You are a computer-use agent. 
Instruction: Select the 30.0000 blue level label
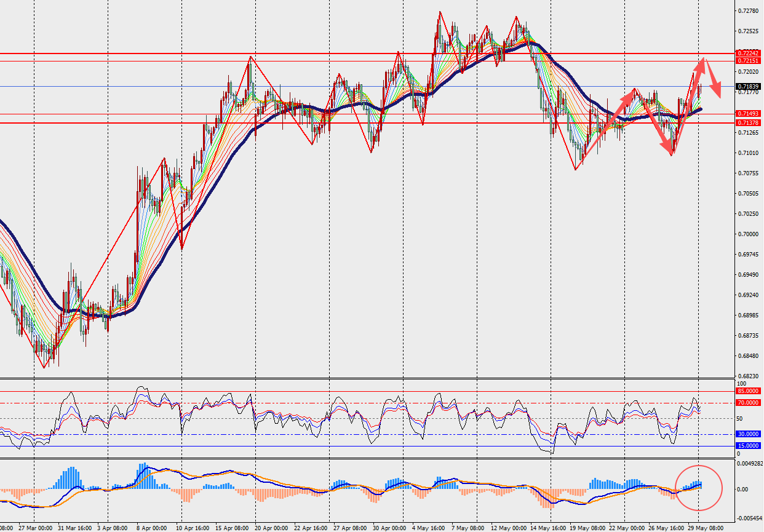click(748, 434)
